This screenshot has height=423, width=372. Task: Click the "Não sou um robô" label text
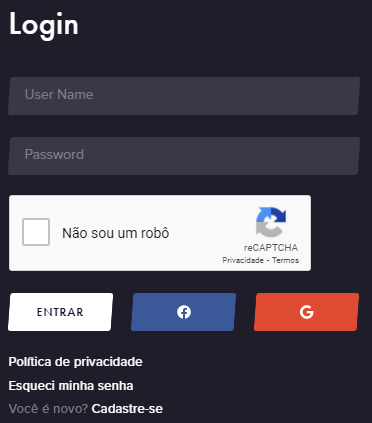[116, 233]
